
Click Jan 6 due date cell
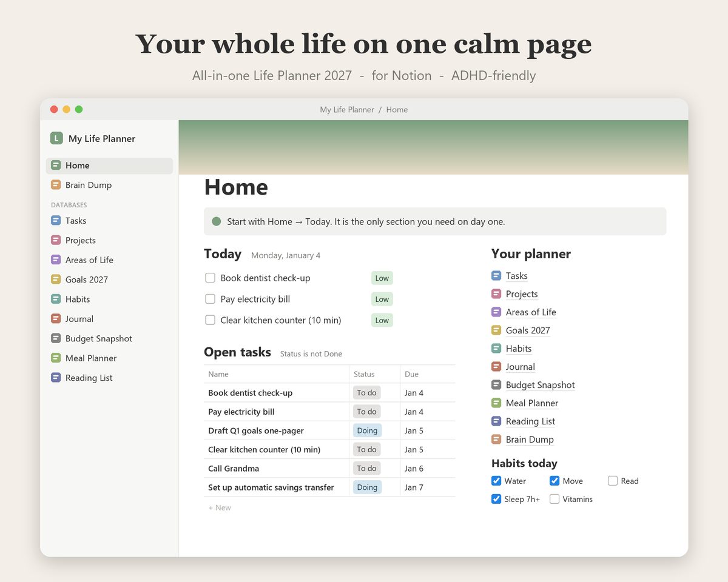coord(414,468)
